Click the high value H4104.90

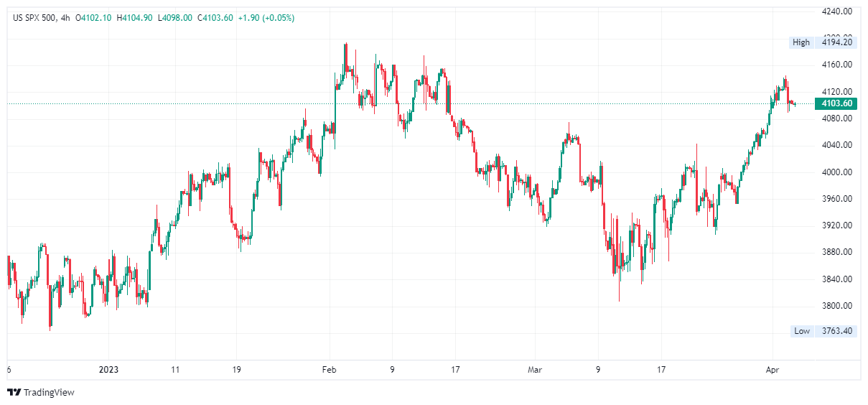pyautogui.click(x=134, y=18)
